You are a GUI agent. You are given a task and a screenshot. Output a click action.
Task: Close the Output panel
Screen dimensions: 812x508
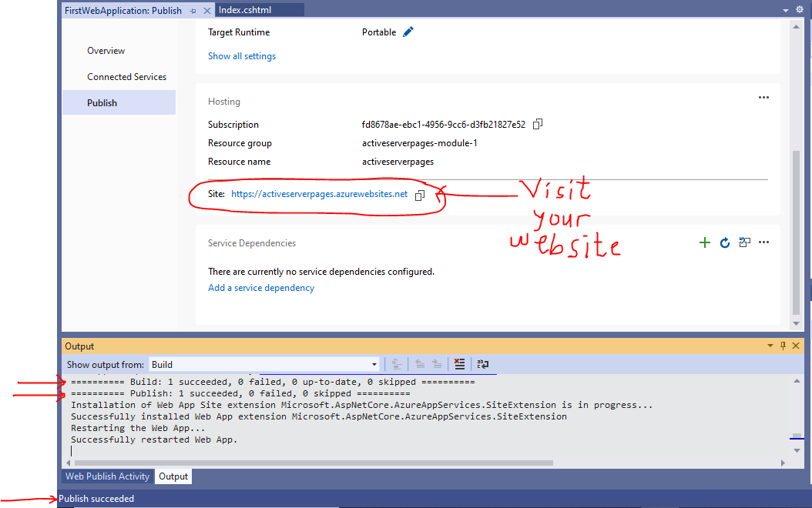tap(796, 346)
